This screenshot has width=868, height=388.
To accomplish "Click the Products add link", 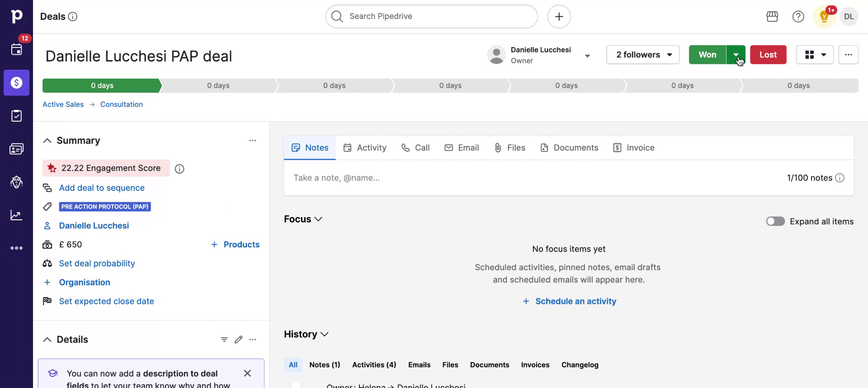I will point(235,245).
